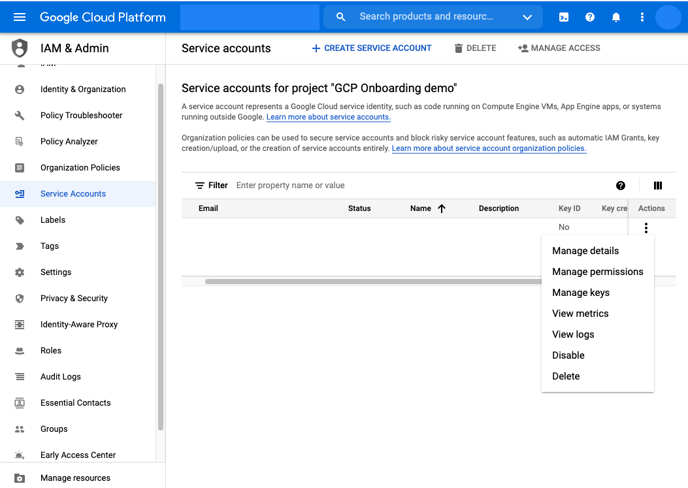Click the Groups people icon

point(19,429)
